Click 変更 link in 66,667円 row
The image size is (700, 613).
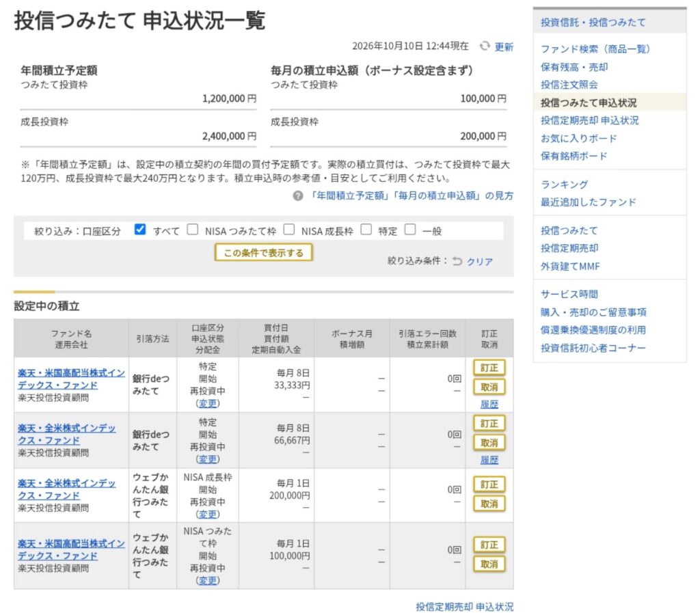[208, 459]
